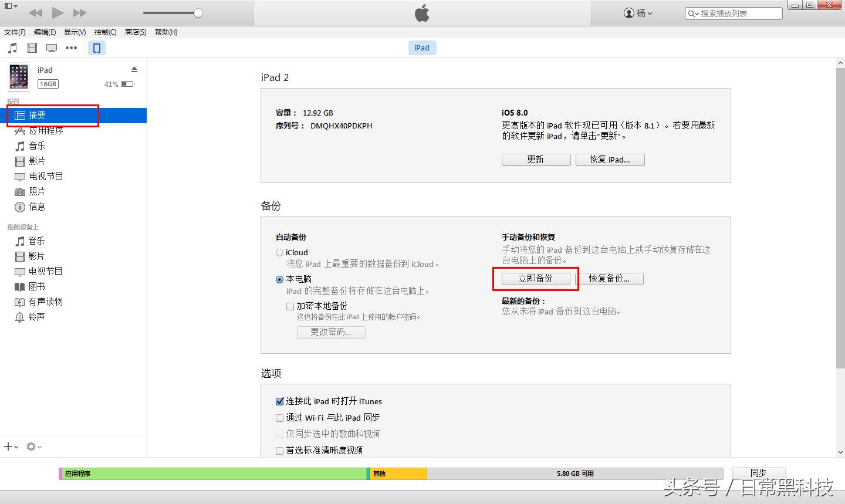Select 图书 in the sidebar
The width and height of the screenshot is (845, 504).
click(x=73, y=286)
